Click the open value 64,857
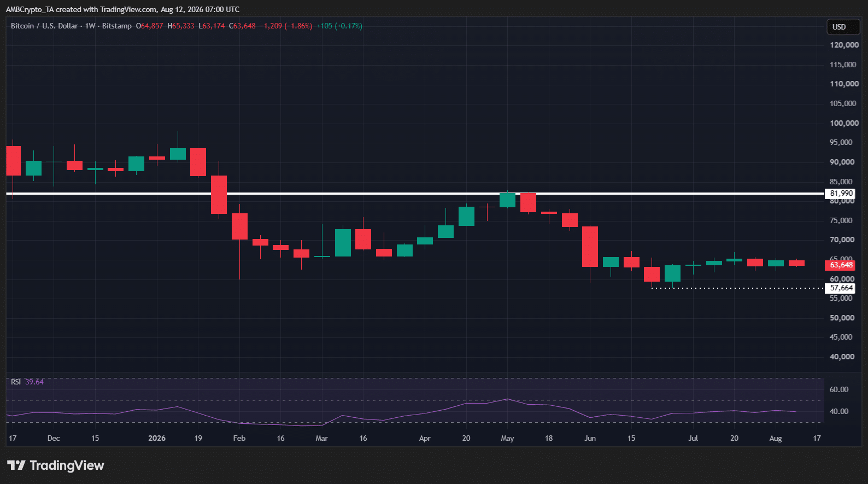 152,26
